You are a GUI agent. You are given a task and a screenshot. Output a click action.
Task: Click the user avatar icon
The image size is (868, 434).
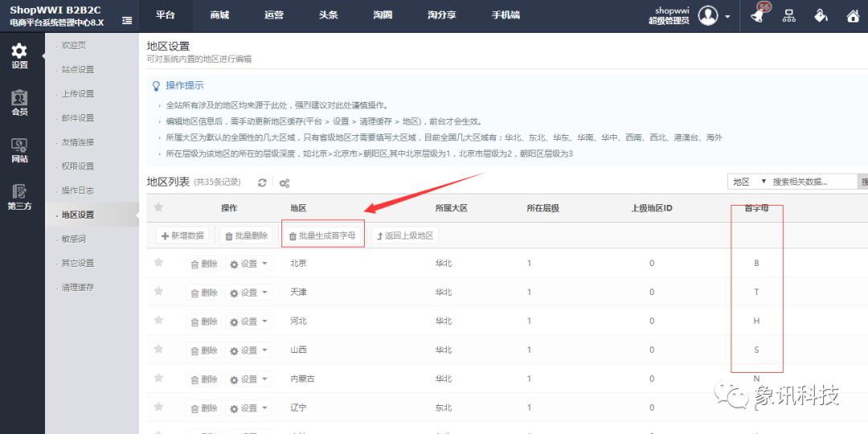pyautogui.click(x=708, y=15)
